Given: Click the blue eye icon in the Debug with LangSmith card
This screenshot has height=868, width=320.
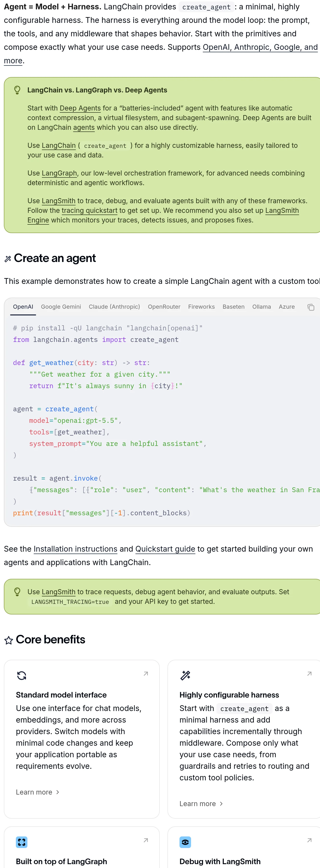Looking at the screenshot, I should click(185, 842).
